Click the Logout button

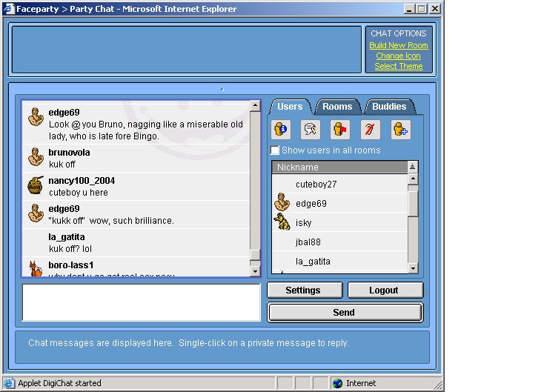tap(385, 290)
